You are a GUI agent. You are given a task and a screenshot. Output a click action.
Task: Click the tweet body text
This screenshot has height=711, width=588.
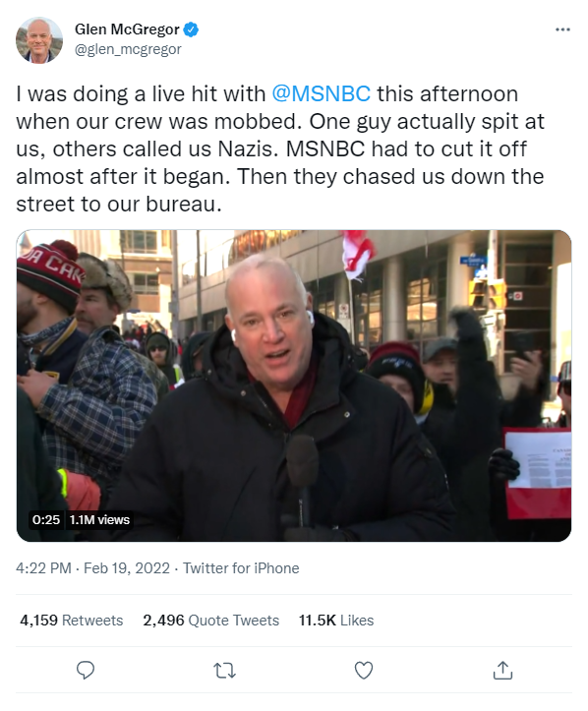click(280, 148)
